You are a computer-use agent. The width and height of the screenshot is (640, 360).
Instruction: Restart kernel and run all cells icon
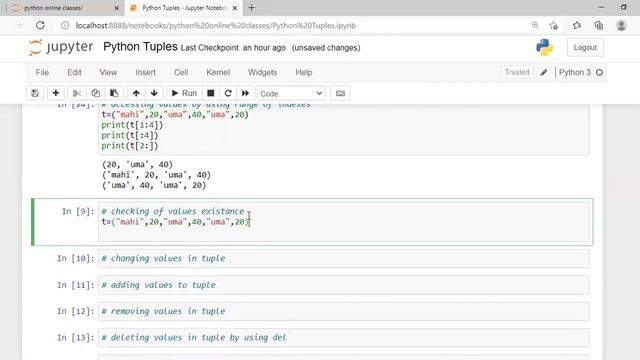click(245, 93)
